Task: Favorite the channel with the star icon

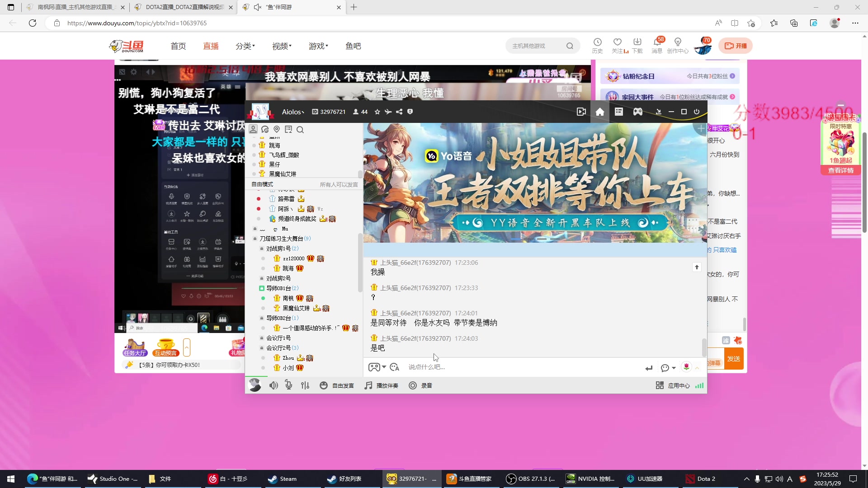Action: pyautogui.click(x=377, y=112)
